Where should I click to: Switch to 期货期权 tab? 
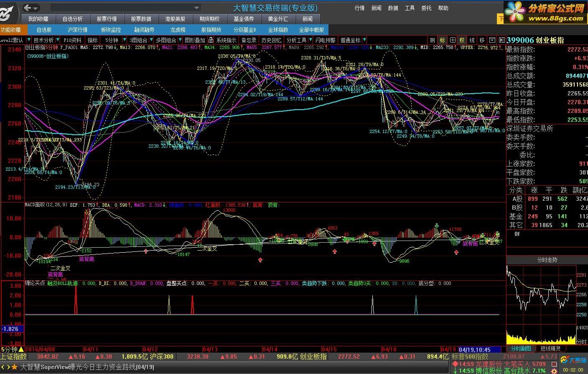(x=210, y=19)
